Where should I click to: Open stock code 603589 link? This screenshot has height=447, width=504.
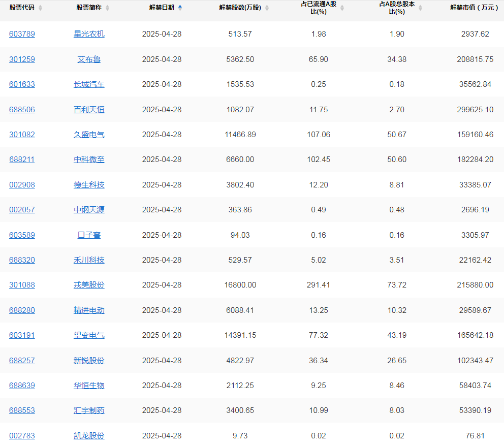point(22,235)
